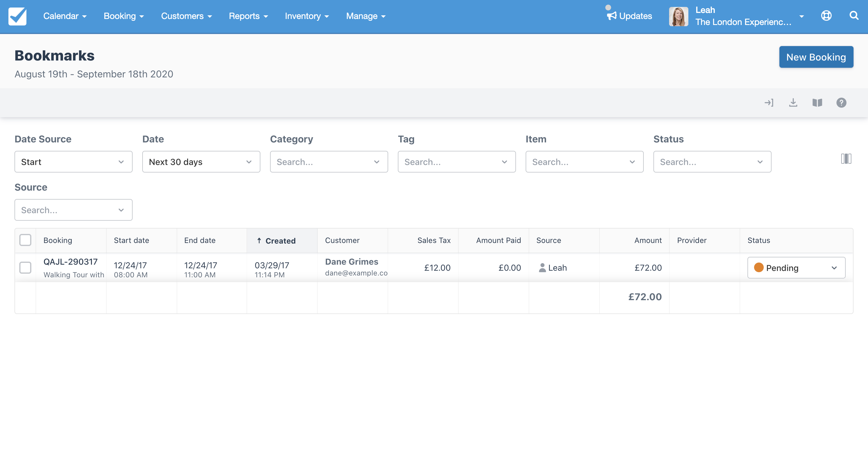868x473 pixels.
Task: Open the bookmarks book icon
Action: point(817,103)
